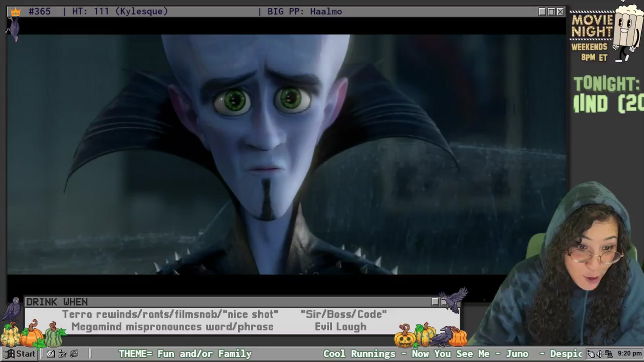The image size is (644, 362).
Task: Launch the first quick-launch notepad icon
Action: pyautogui.click(x=51, y=354)
